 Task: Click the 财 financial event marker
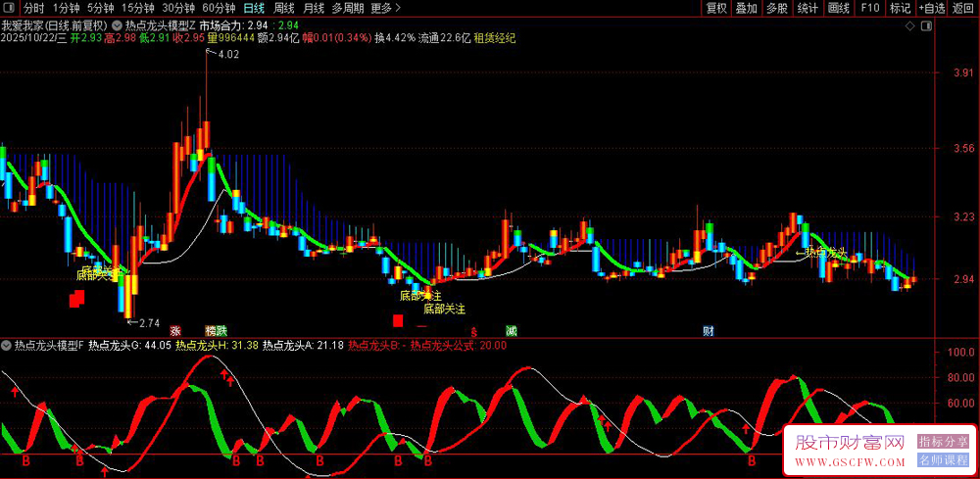pos(709,330)
